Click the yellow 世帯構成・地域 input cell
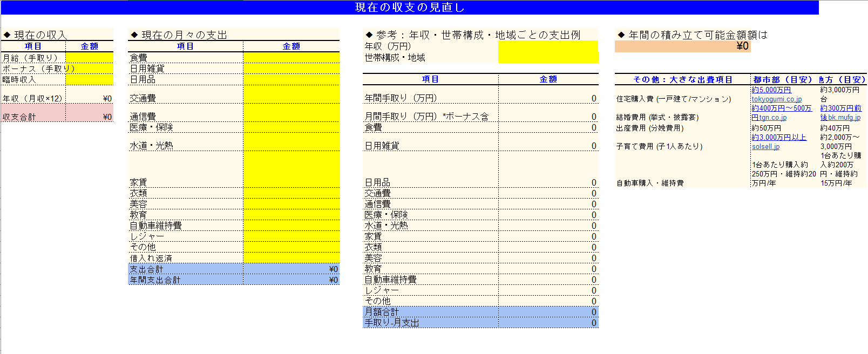Image resolution: width=868 pixels, height=354 pixels. tap(548, 58)
